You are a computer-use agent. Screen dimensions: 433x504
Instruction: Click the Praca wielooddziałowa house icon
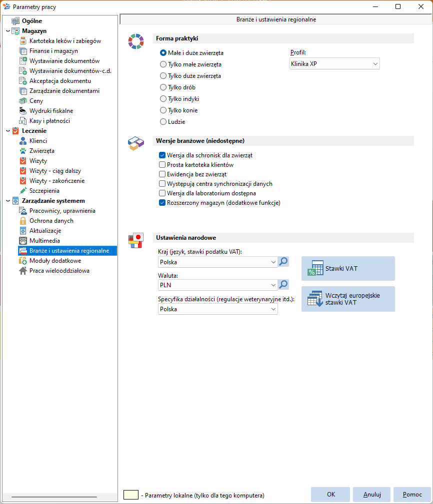pyautogui.click(x=23, y=271)
